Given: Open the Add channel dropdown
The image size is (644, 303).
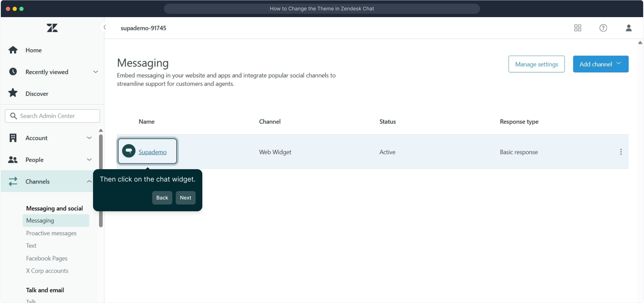Looking at the screenshot, I should [600, 64].
